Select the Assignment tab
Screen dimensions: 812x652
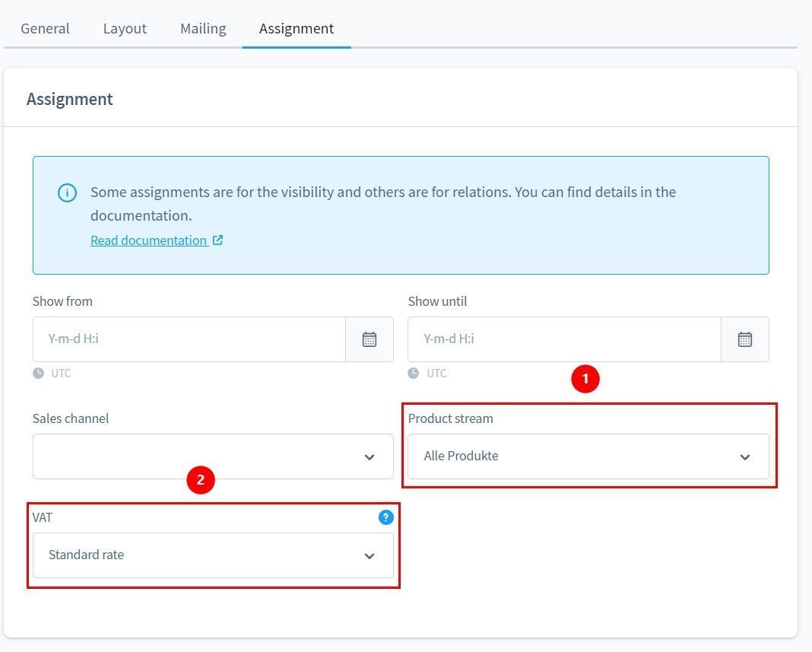pyautogui.click(x=297, y=28)
